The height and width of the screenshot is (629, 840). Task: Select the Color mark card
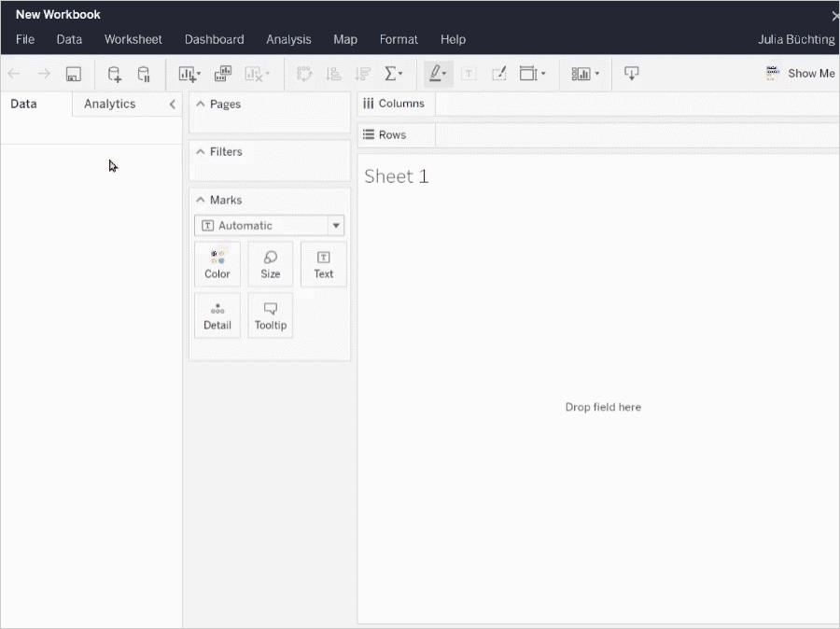click(217, 262)
